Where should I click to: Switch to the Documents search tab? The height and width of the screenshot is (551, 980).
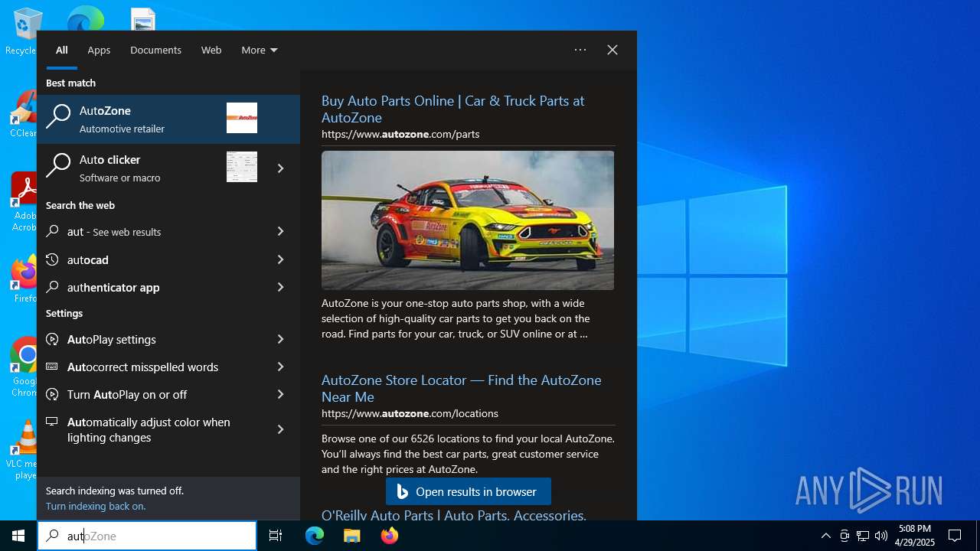(x=155, y=50)
